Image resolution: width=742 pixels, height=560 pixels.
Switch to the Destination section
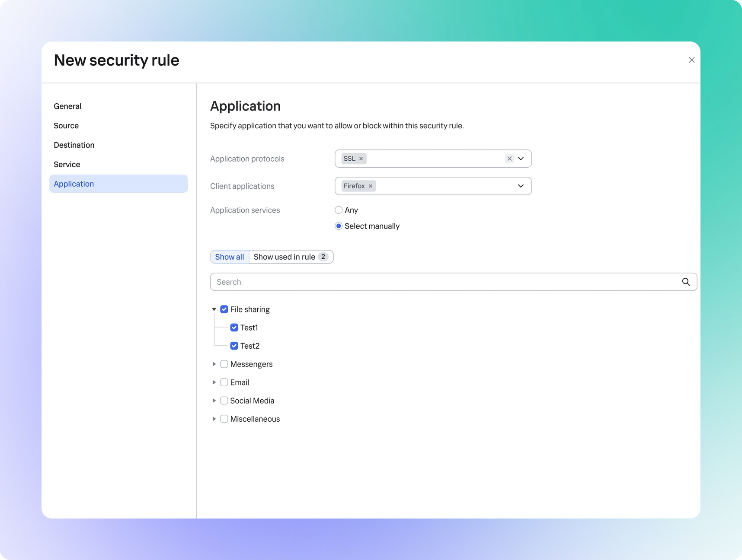[x=74, y=145]
